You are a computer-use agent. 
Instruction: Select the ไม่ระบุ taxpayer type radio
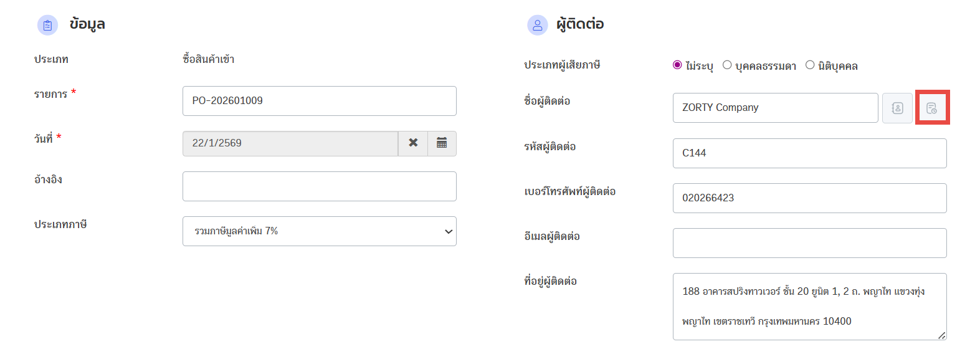coord(677,65)
